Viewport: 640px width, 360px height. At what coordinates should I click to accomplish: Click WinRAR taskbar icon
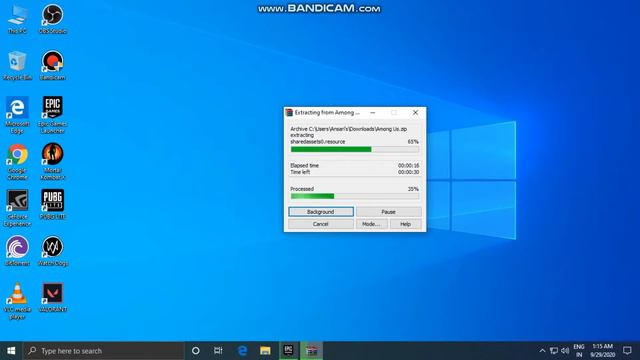311,351
